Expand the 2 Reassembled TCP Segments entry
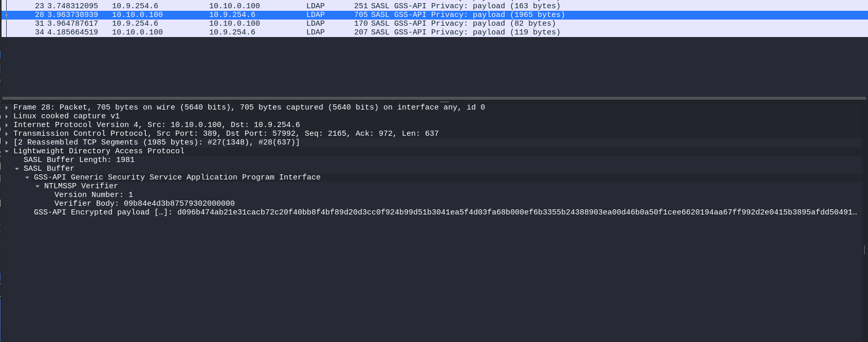868x342 pixels. (x=7, y=142)
